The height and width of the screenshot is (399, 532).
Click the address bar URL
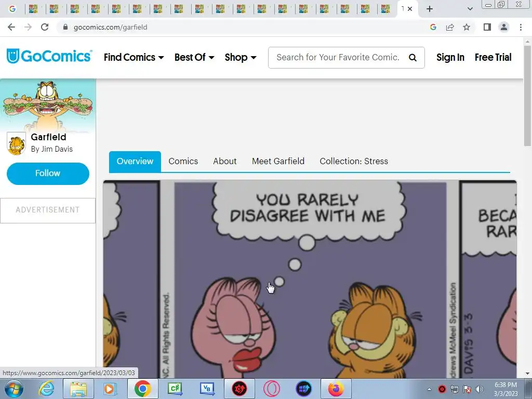110,27
